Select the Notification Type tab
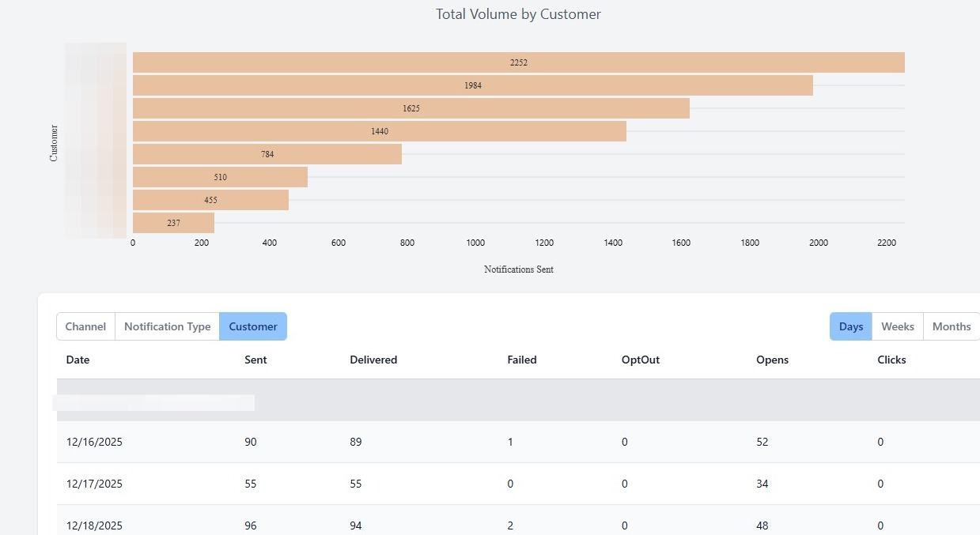The image size is (980, 535). point(167,326)
